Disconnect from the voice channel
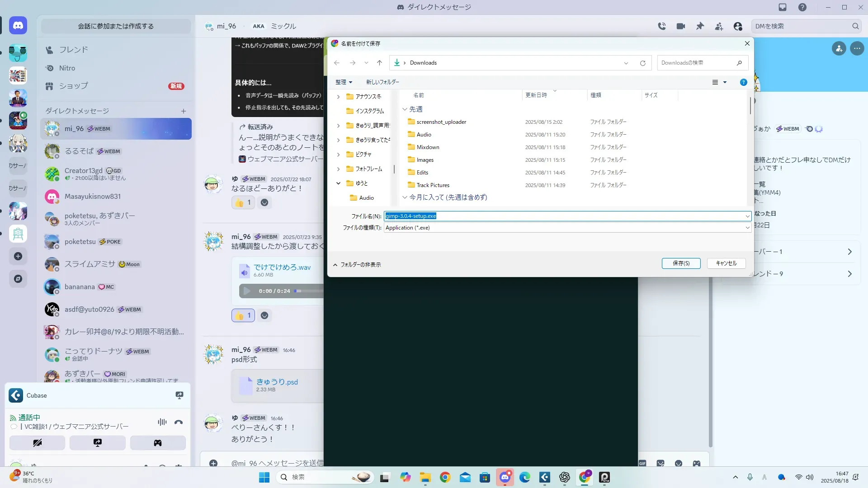 [179, 422]
